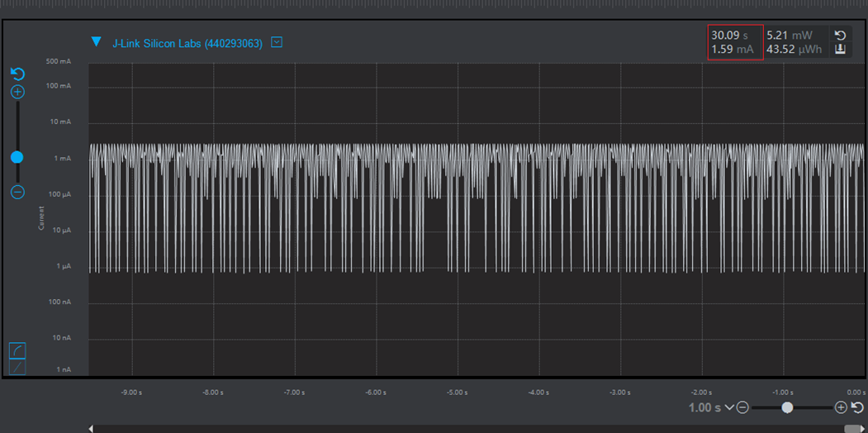This screenshot has width=868, height=433.
Task: Collapse the J-Link device waveform triangle
Action: (x=97, y=41)
